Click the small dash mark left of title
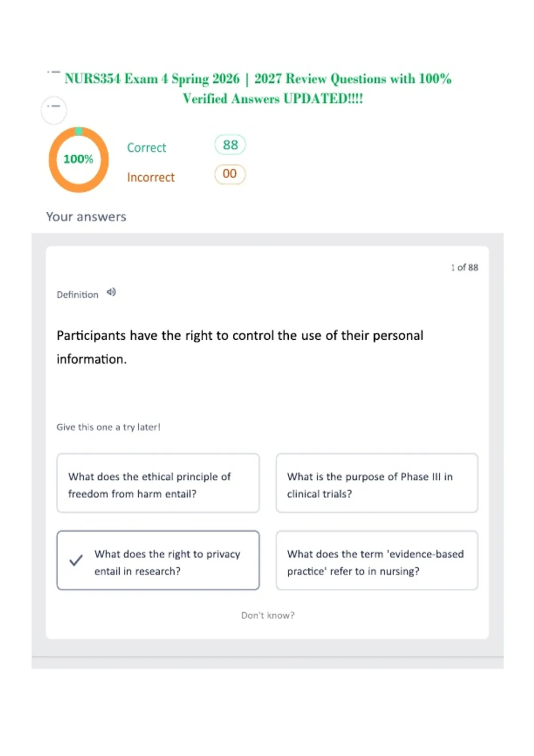The height and width of the screenshot is (756, 534). [x=53, y=72]
